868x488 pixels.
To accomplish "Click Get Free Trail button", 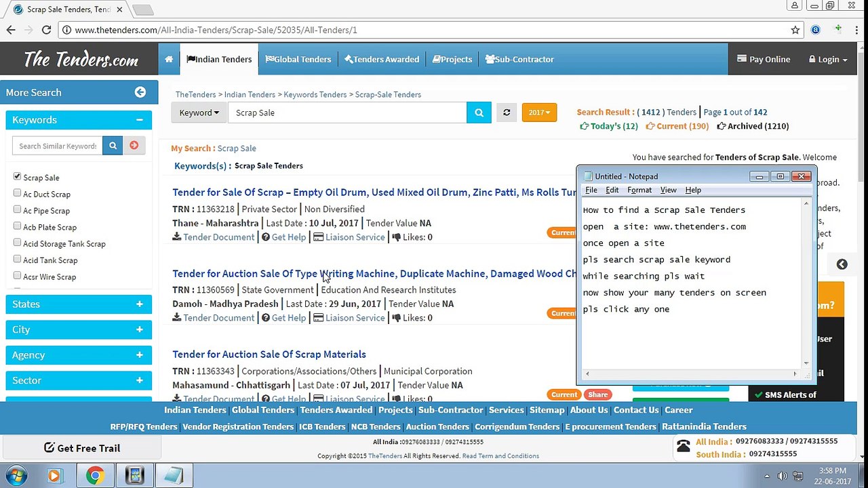I will click(82, 447).
